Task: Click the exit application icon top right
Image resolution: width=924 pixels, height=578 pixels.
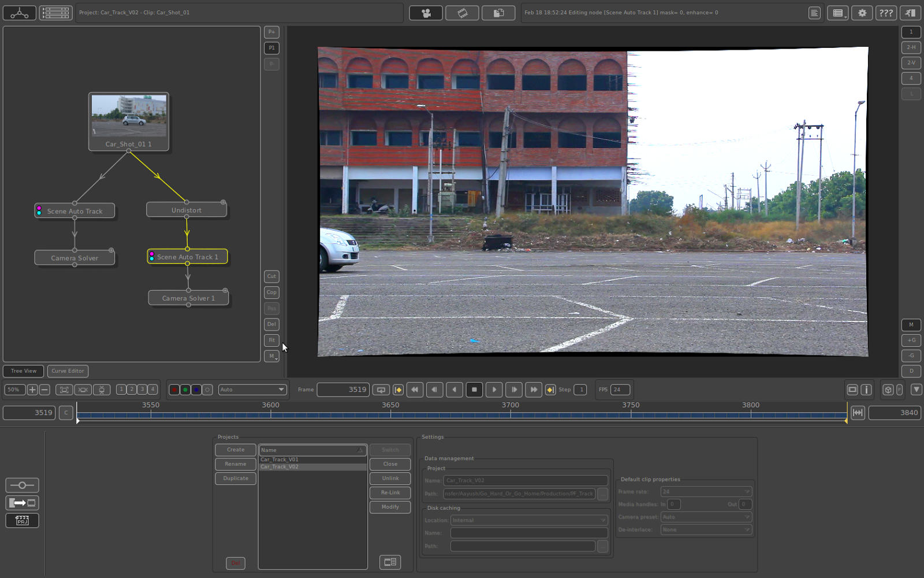Action: pyautogui.click(x=911, y=12)
